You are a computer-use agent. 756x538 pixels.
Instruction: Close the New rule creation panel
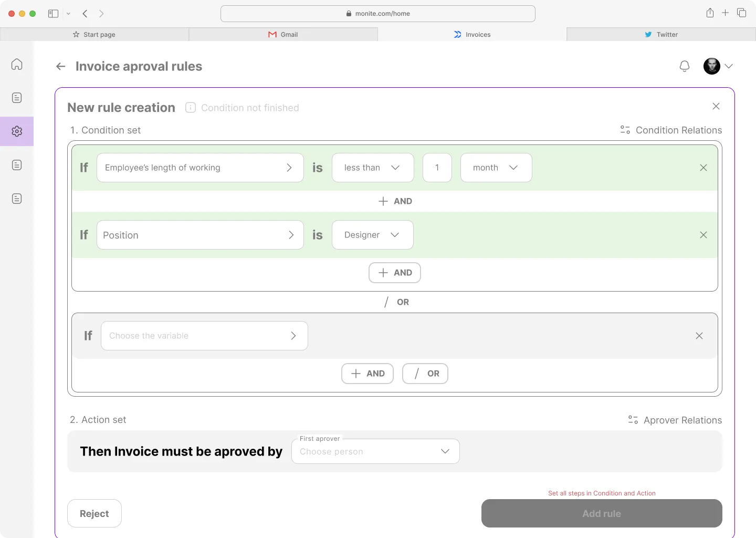[x=716, y=106]
